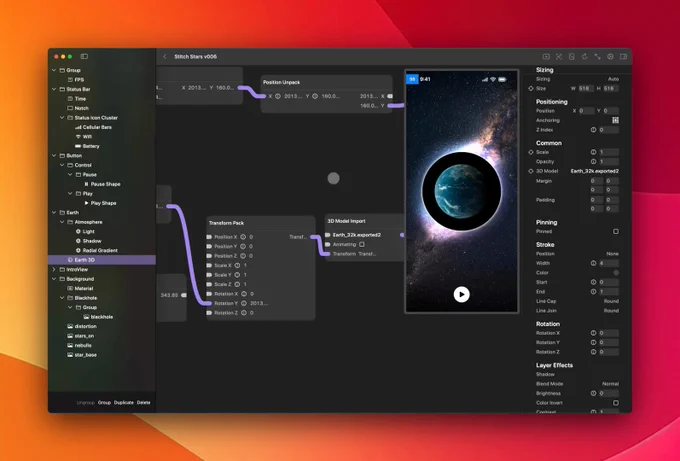
Task: Click the refresh prototype icon in top toolbar
Action: coord(585,57)
